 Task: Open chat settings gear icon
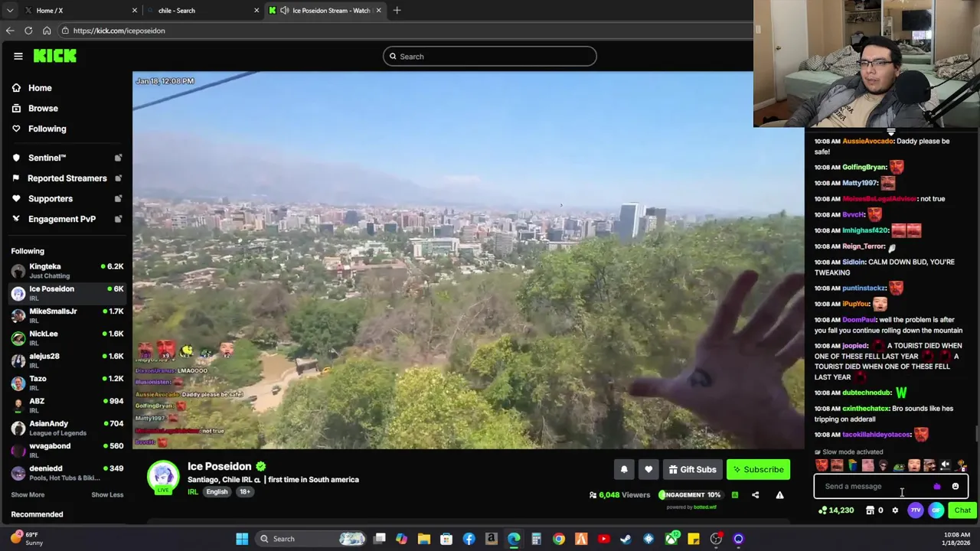(894, 510)
